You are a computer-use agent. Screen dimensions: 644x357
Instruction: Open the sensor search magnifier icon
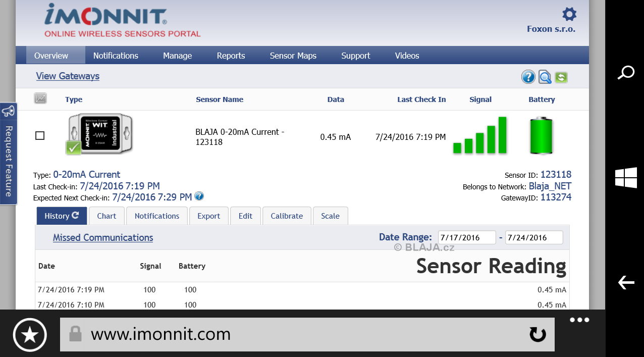tap(545, 77)
